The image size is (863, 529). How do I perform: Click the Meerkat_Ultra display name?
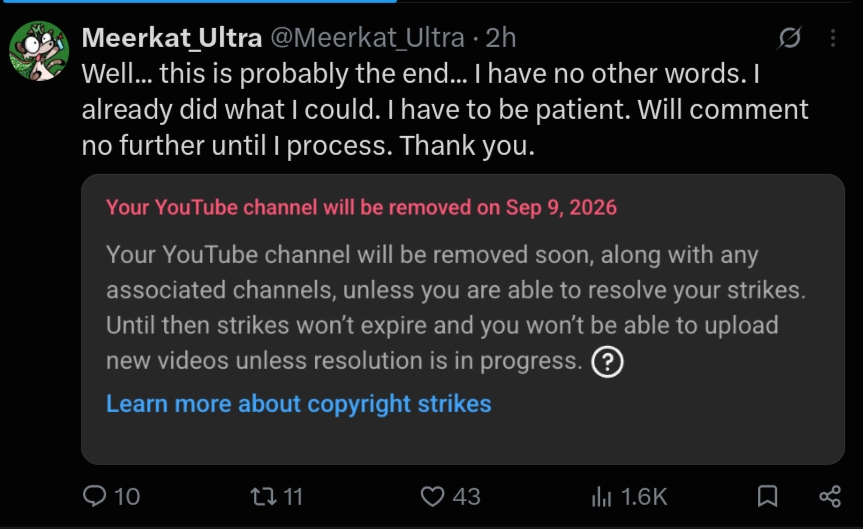point(172,38)
